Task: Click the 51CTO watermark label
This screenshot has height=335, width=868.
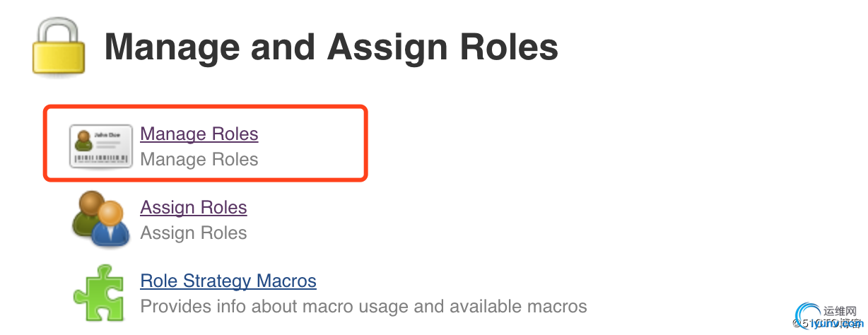Action: tap(825, 323)
